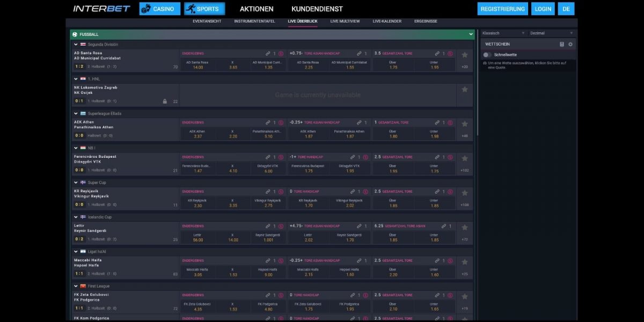Add KR Reykjavik match to favorites
The width and height of the screenshot is (644, 322).
coord(465,193)
